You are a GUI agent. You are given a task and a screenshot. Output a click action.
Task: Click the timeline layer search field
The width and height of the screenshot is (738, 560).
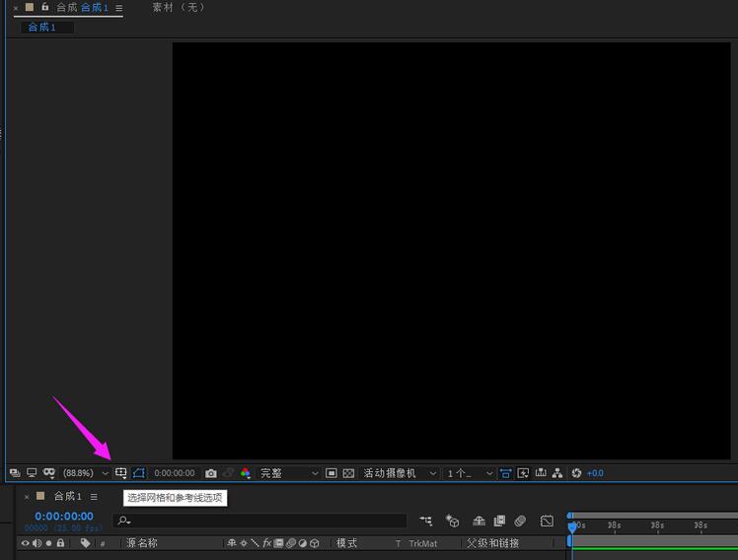tap(261, 521)
